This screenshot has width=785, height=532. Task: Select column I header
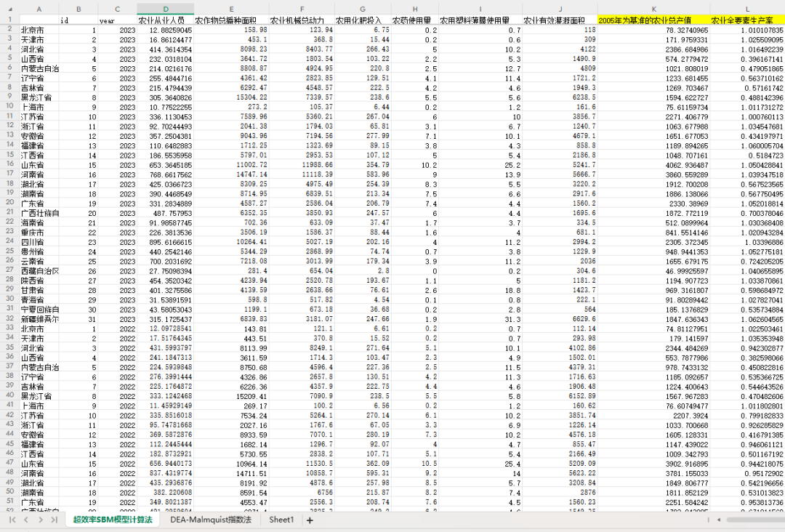click(x=480, y=9)
